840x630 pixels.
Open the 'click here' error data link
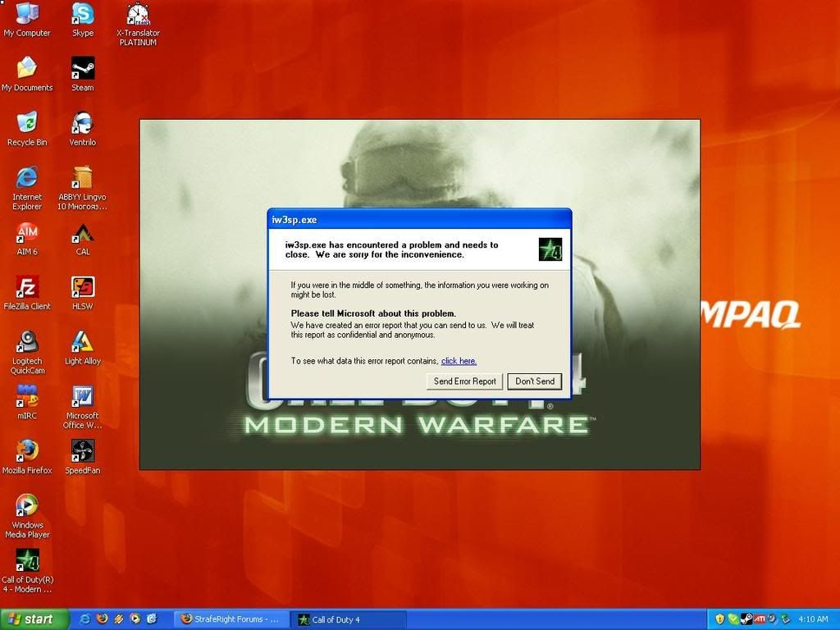(459, 361)
